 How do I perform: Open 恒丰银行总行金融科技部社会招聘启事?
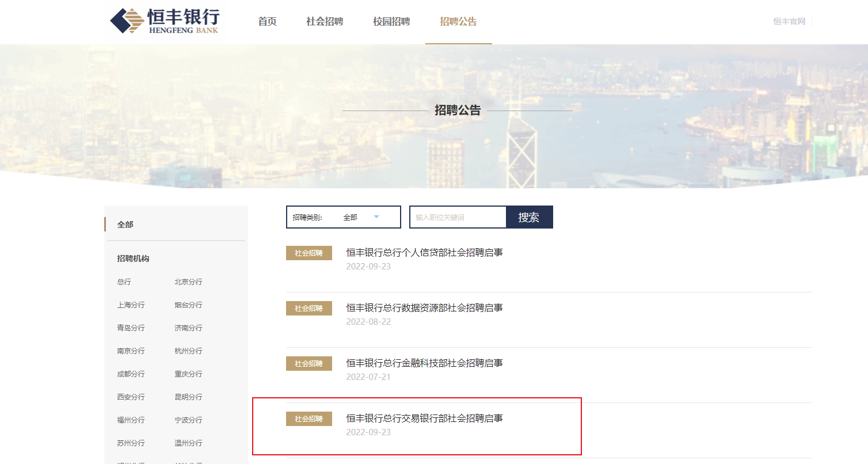pos(424,363)
